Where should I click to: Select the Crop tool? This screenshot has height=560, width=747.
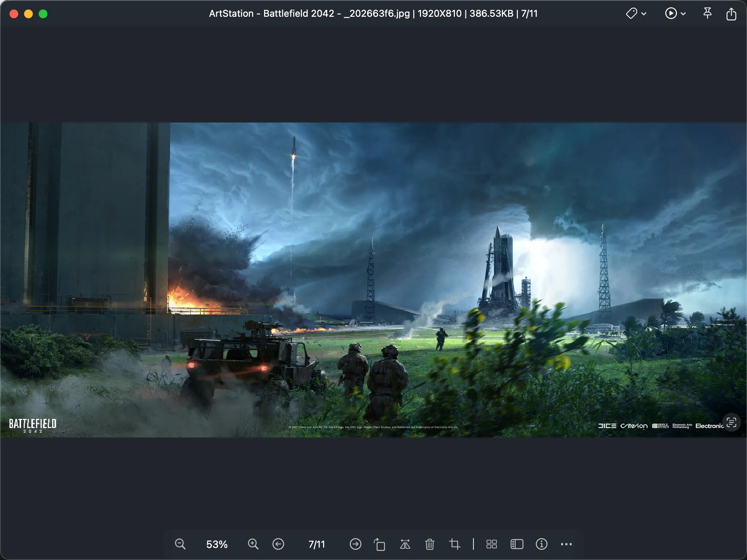[x=454, y=544]
